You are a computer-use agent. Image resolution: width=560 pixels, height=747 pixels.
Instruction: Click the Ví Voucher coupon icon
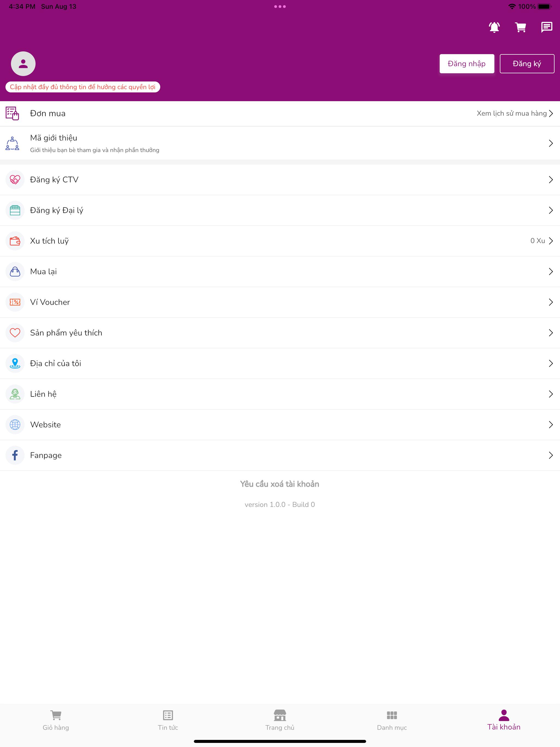pyautogui.click(x=15, y=302)
